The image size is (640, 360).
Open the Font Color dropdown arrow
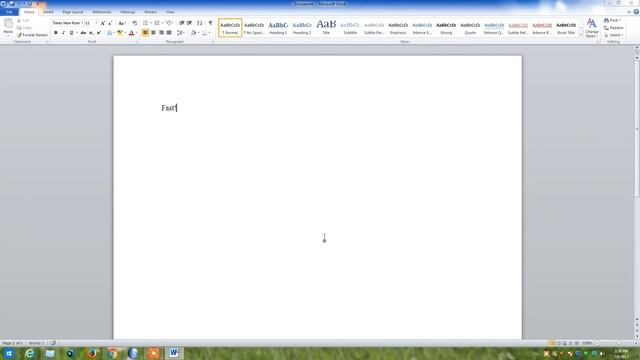pos(136,33)
